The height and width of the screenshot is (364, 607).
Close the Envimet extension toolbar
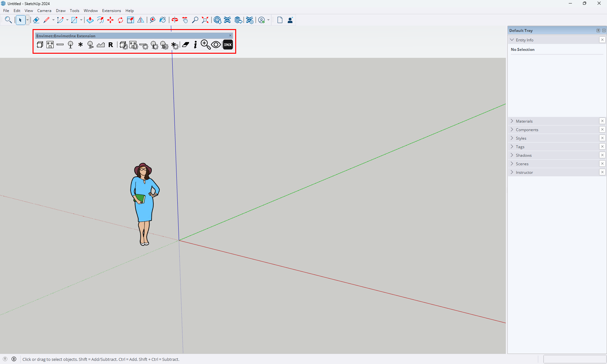tap(230, 36)
